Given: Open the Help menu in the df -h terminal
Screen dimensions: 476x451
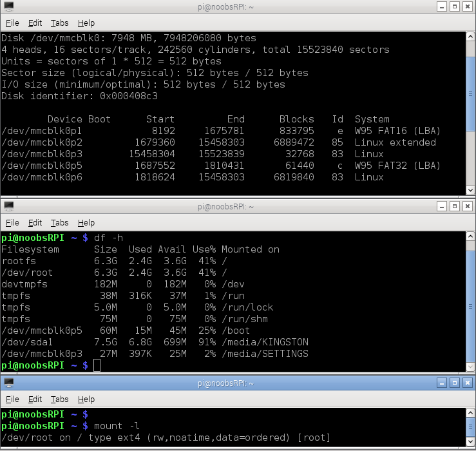Looking at the screenshot, I should click(86, 222).
